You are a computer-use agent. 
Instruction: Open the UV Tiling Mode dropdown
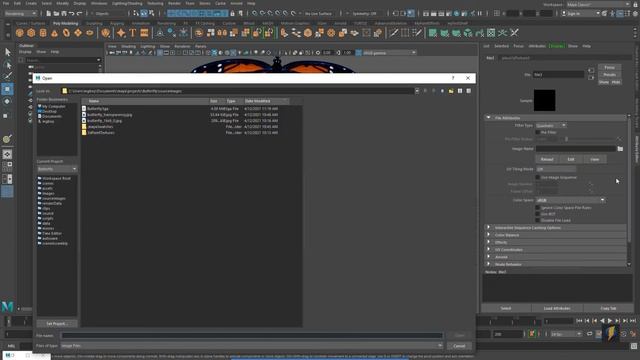tap(556, 169)
